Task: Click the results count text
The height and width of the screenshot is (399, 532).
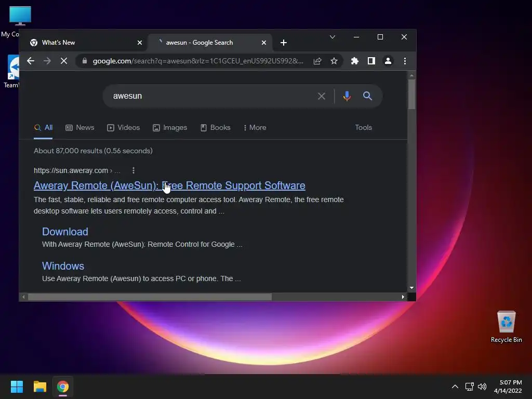Action: coord(93,151)
